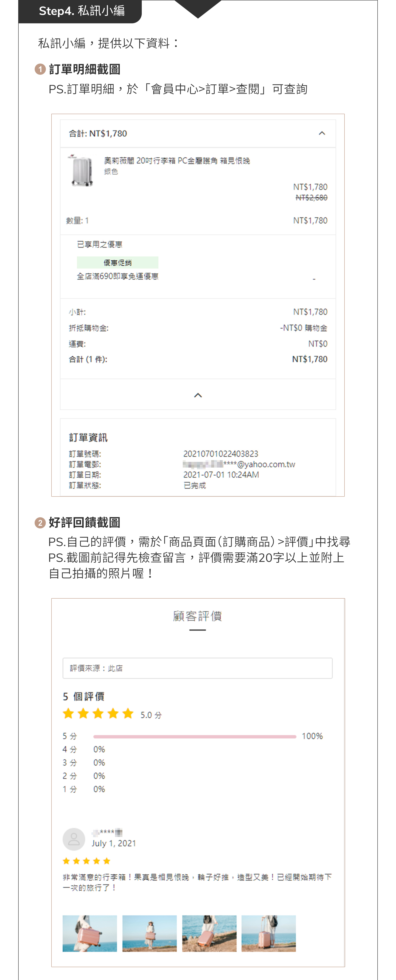Open second review photo by the sea
The image size is (396, 980).
[x=149, y=933]
